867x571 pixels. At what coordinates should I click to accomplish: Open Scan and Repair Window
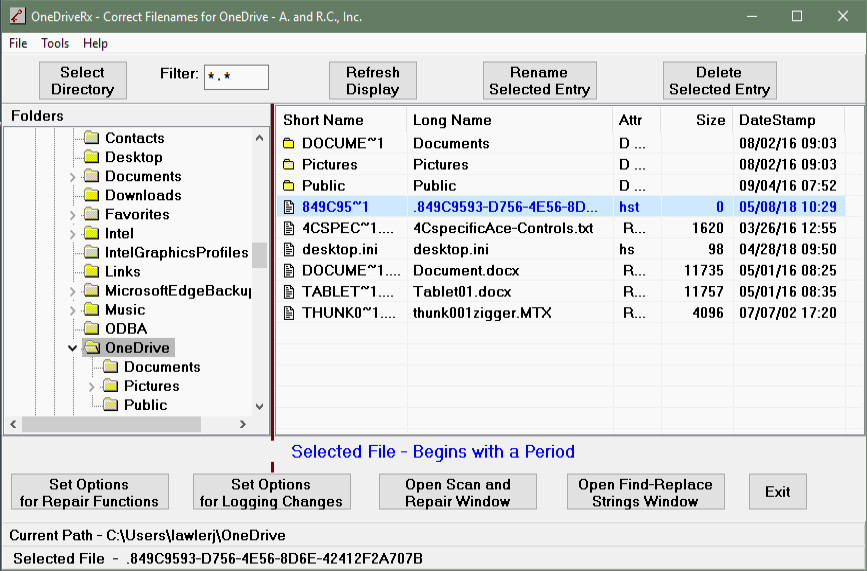click(x=457, y=492)
